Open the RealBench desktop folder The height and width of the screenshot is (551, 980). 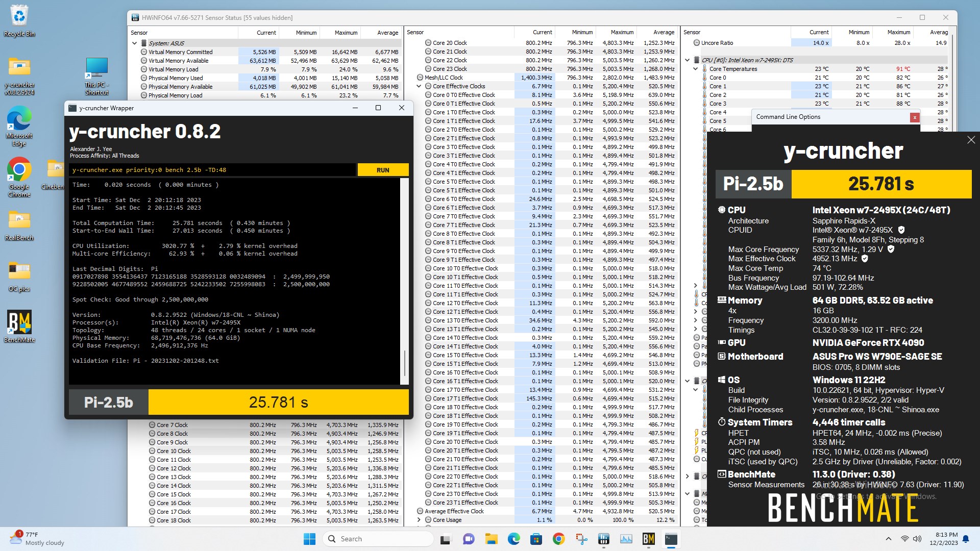click(x=19, y=226)
